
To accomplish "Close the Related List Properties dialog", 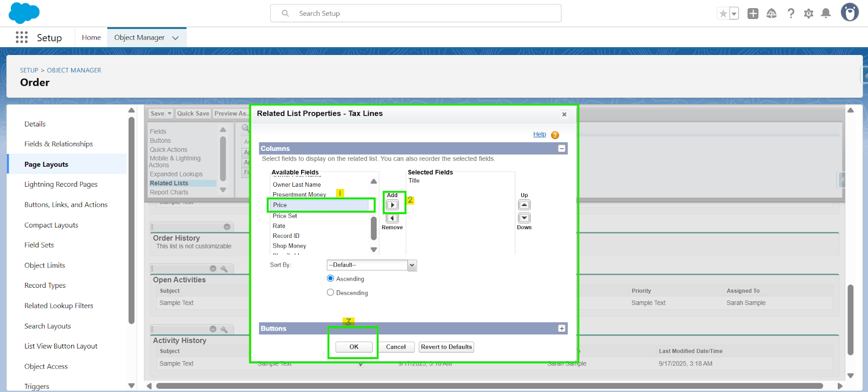I will (564, 115).
